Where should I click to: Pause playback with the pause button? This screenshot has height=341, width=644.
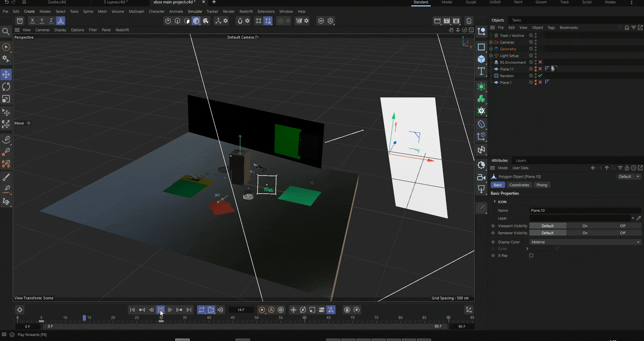click(x=161, y=310)
